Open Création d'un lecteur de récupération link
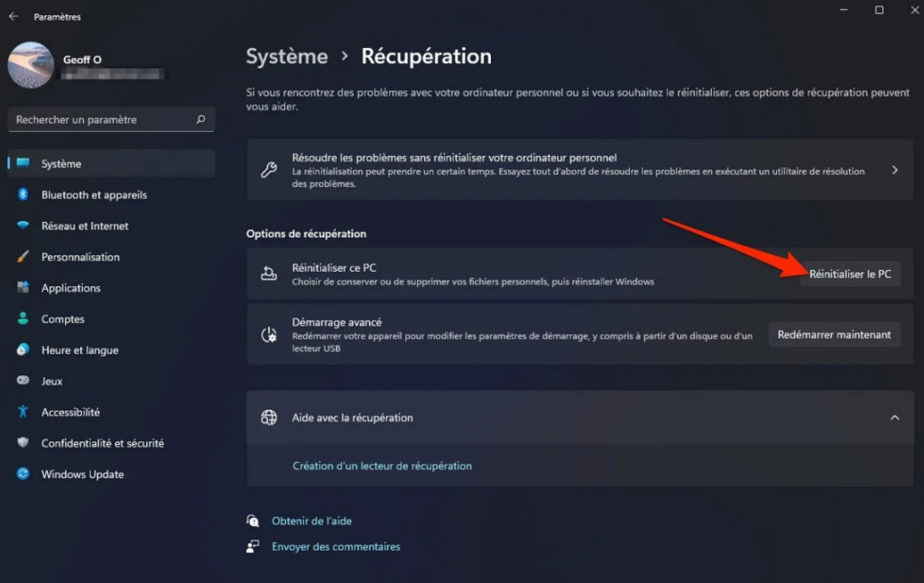924x583 pixels. (382, 466)
